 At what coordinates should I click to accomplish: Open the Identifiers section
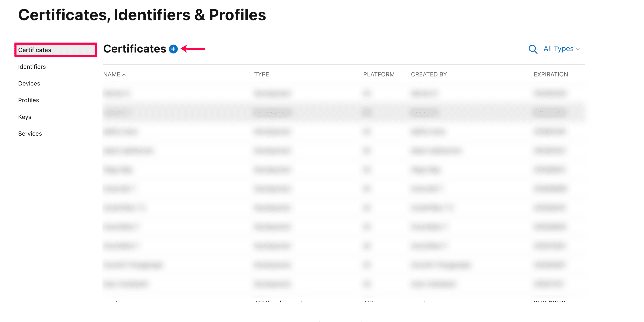pyautogui.click(x=32, y=67)
